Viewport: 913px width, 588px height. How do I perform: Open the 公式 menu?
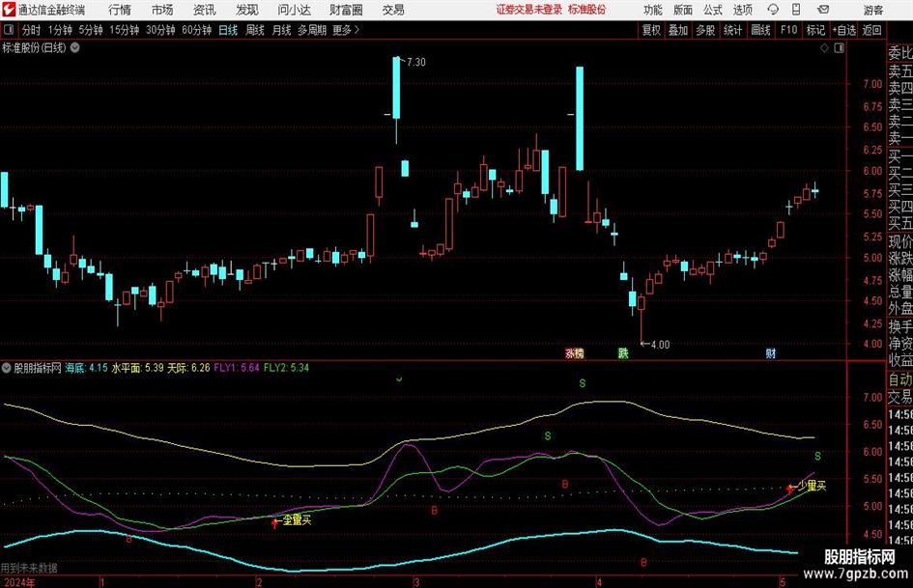click(713, 10)
